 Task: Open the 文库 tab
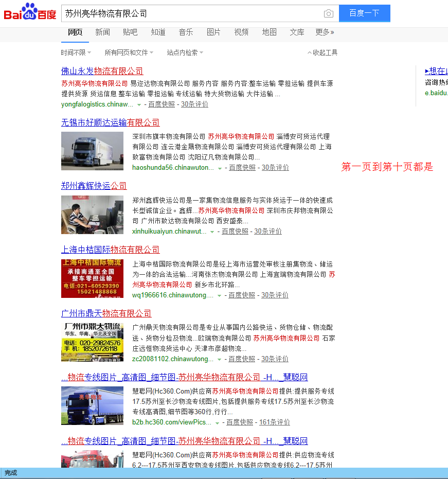point(297,32)
